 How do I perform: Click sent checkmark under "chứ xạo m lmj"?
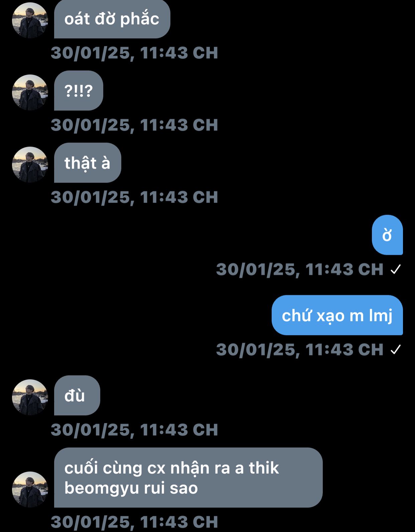(x=396, y=349)
